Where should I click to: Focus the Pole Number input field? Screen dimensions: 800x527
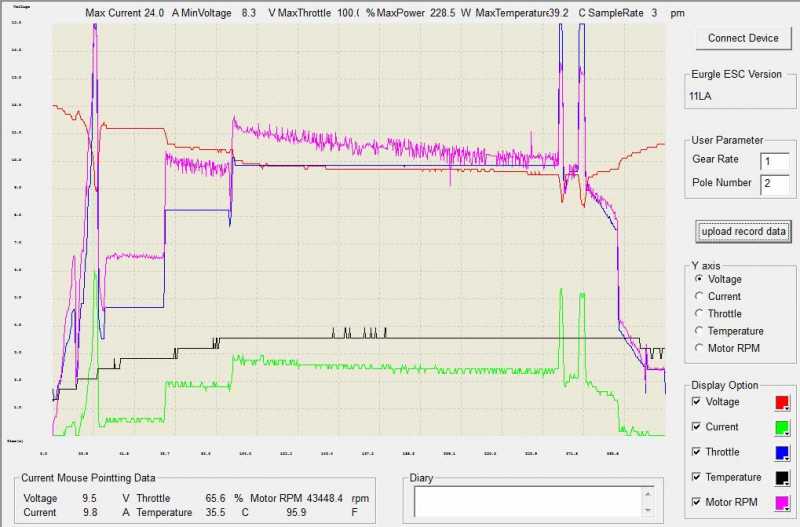click(774, 184)
